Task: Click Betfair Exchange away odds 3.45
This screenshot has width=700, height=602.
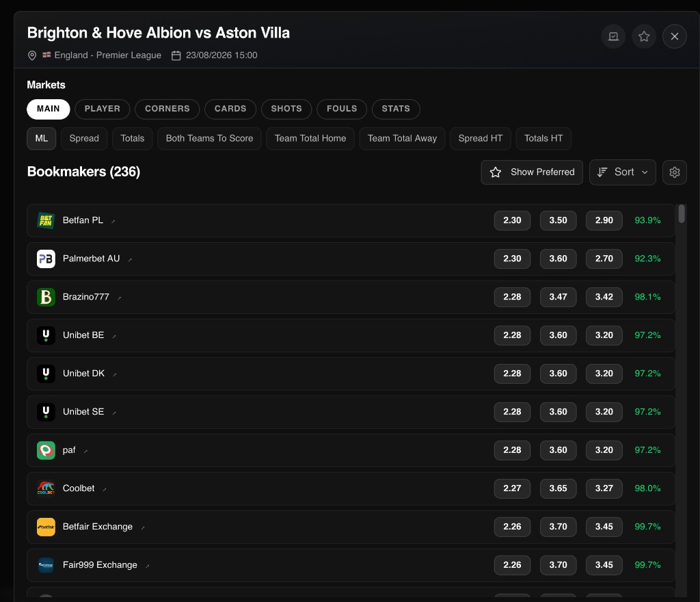Action: point(604,527)
